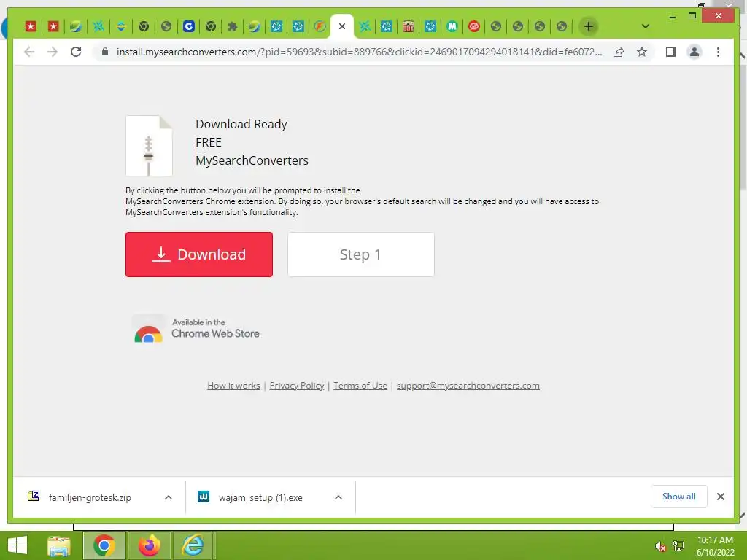Screen dimensions: 747x560
Task: Switch to the puzzle piece icon tab
Action: tap(233, 26)
